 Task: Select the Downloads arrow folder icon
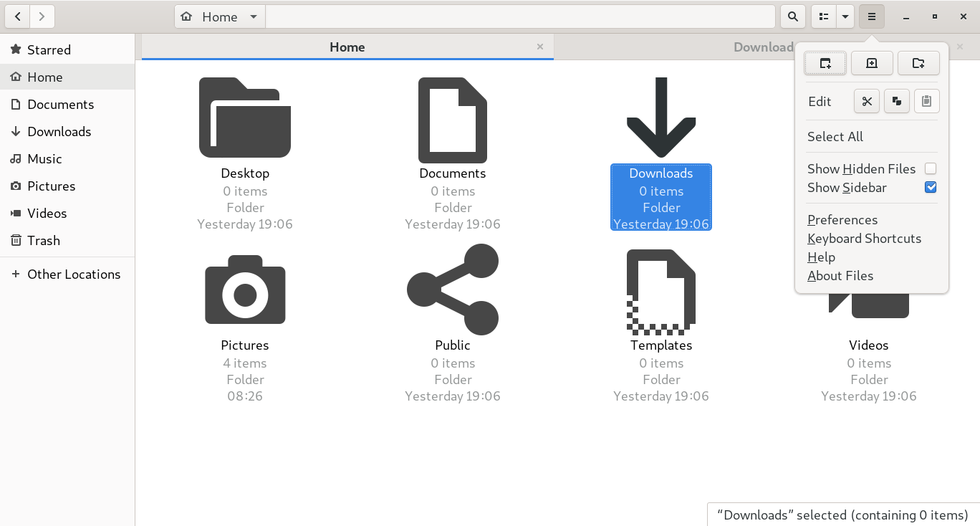coord(661,118)
